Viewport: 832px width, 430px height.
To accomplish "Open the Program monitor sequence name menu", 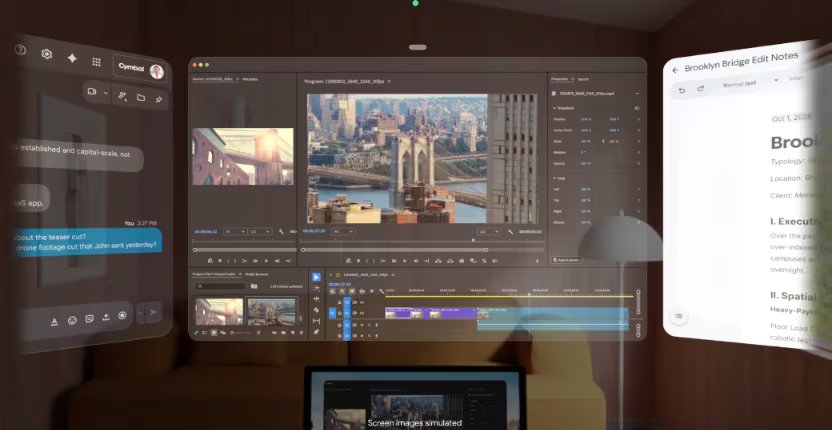I will click(389, 82).
